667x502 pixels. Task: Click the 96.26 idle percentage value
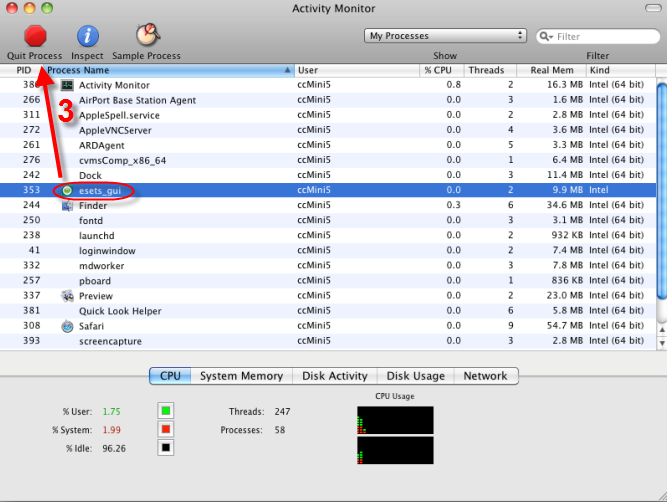click(x=114, y=448)
